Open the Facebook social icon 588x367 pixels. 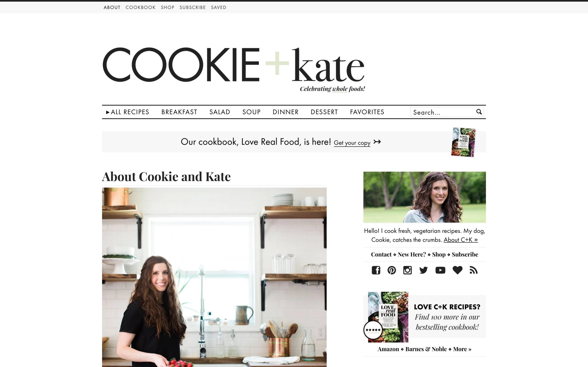376,270
